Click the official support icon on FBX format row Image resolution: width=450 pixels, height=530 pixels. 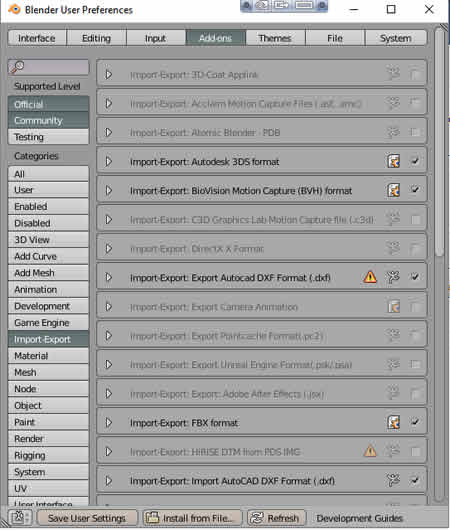click(393, 422)
